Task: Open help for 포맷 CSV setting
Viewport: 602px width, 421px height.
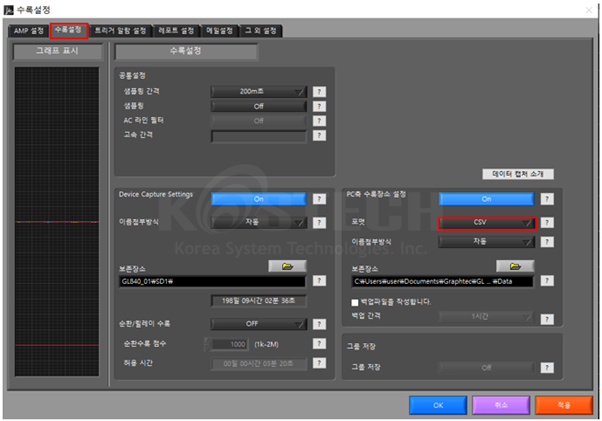Action: pos(547,223)
